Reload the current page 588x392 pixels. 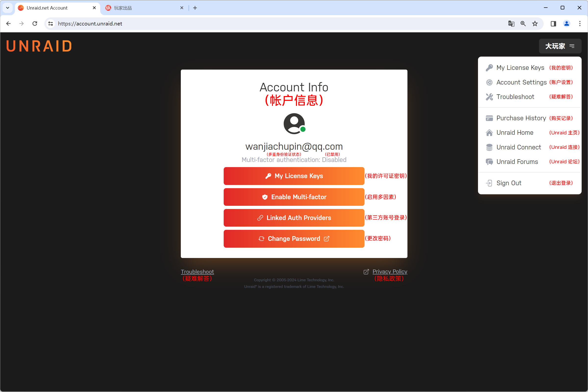click(35, 24)
